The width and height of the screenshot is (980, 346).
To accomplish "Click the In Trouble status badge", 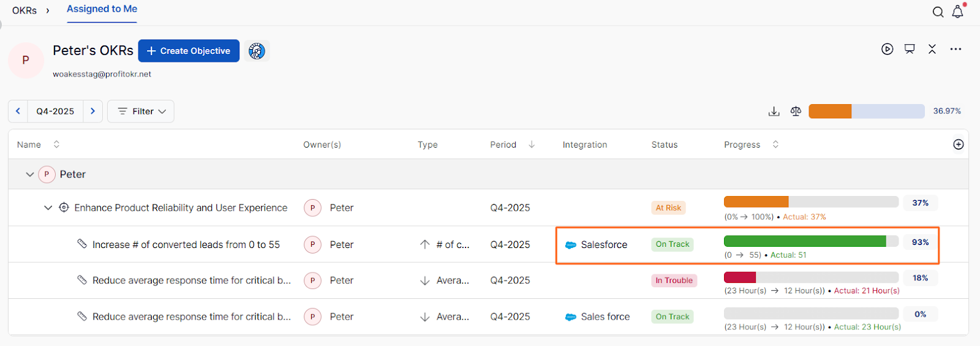I will [674, 280].
